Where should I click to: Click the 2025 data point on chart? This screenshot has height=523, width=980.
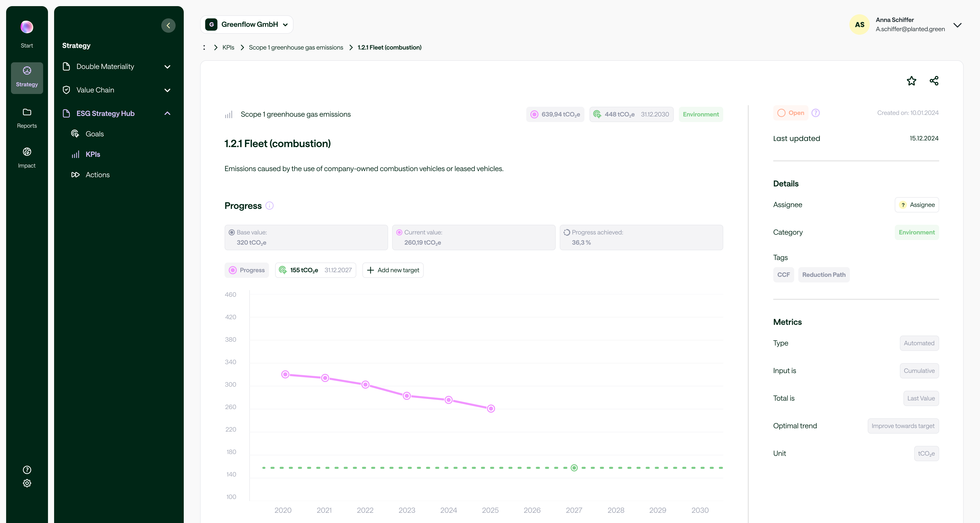(x=491, y=408)
